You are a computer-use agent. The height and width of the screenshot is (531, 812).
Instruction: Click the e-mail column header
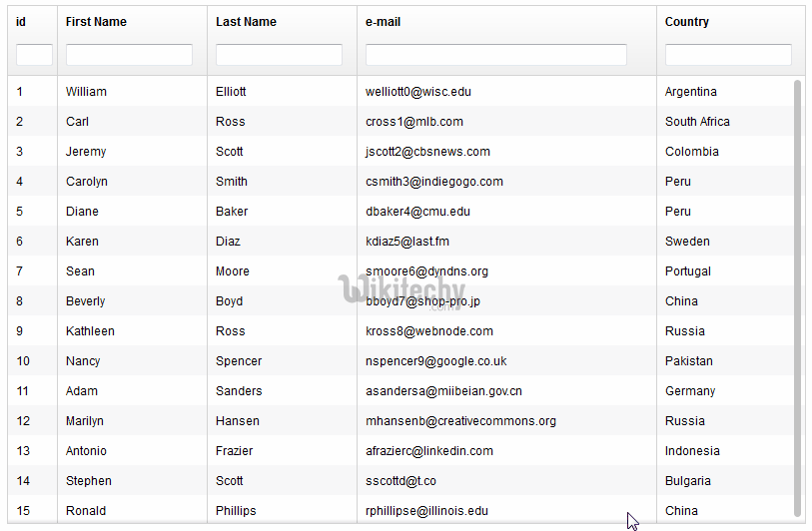click(384, 22)
